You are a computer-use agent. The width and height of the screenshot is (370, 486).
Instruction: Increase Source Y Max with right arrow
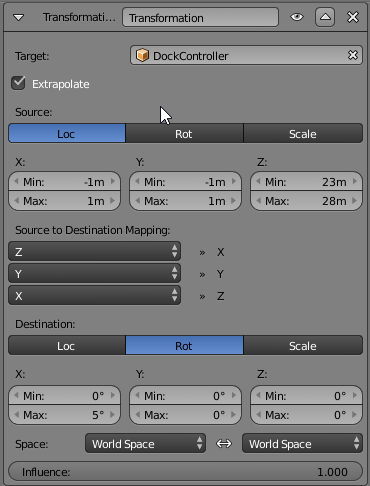234,201
